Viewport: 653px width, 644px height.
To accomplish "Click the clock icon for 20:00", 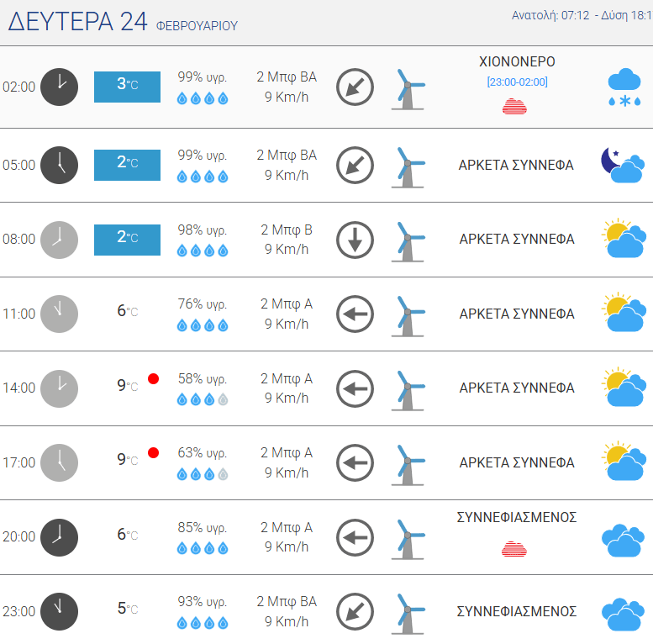I will pos(59,538).
